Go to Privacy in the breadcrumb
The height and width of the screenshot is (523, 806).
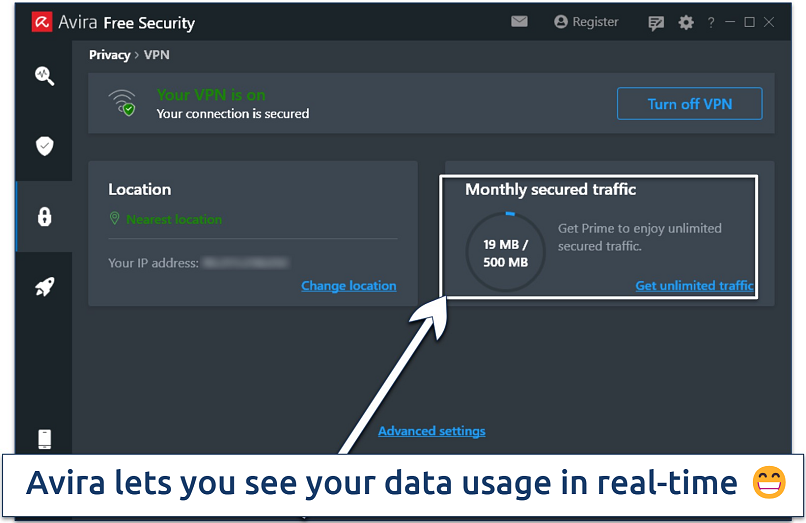[110, 55]
